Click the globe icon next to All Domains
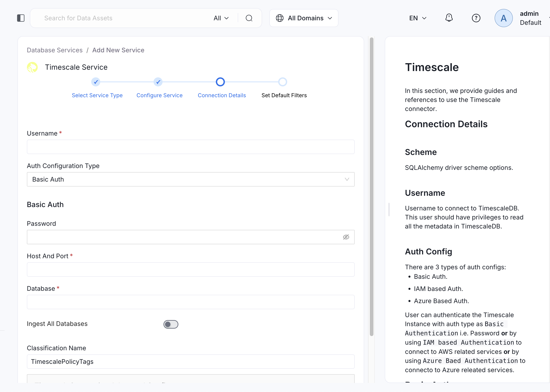This screenshot has width=550, height=392. coord(280,18)
